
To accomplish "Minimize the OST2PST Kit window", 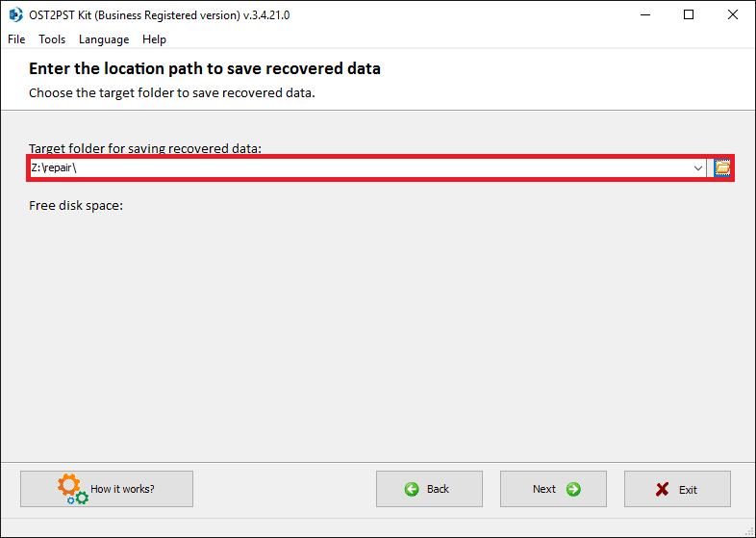I will (645, 15).
